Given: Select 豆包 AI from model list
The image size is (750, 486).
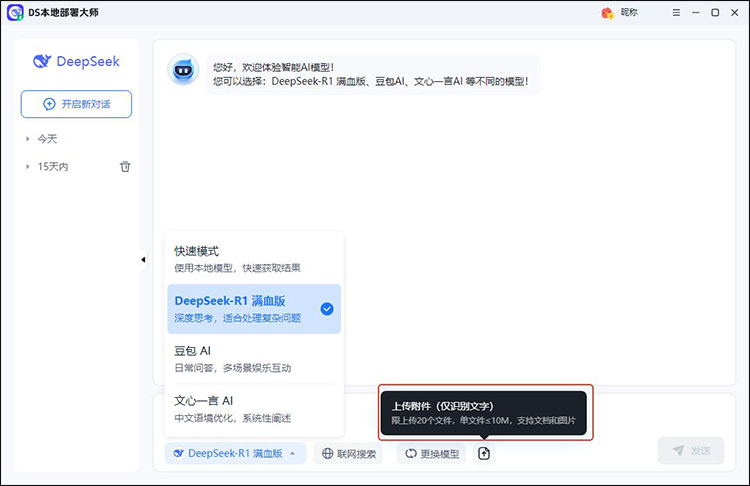Looking at the screenshot, I should coord(254,359).
